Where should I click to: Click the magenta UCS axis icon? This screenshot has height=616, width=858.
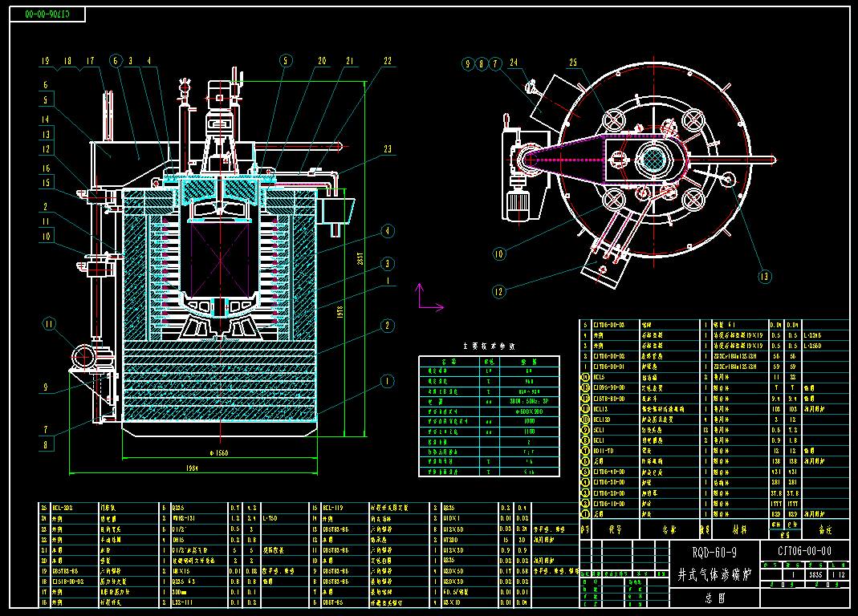431,298
